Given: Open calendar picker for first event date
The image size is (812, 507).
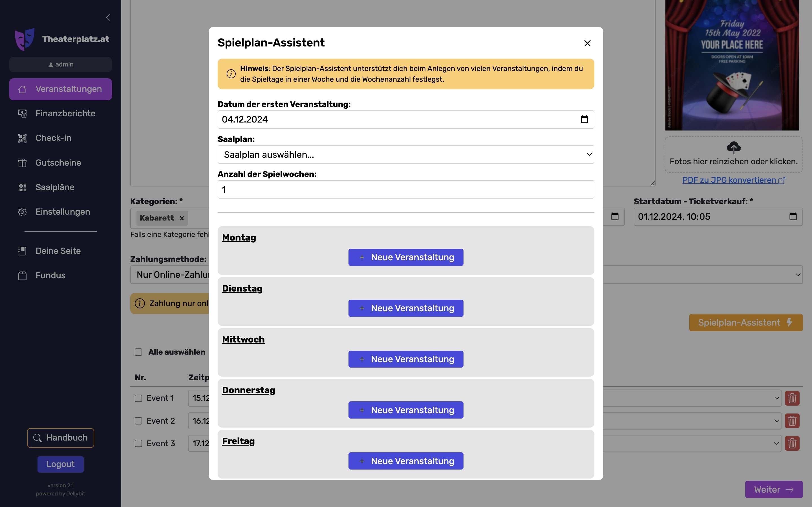Looking at the screenshot, I should click(x=584, y=119).
